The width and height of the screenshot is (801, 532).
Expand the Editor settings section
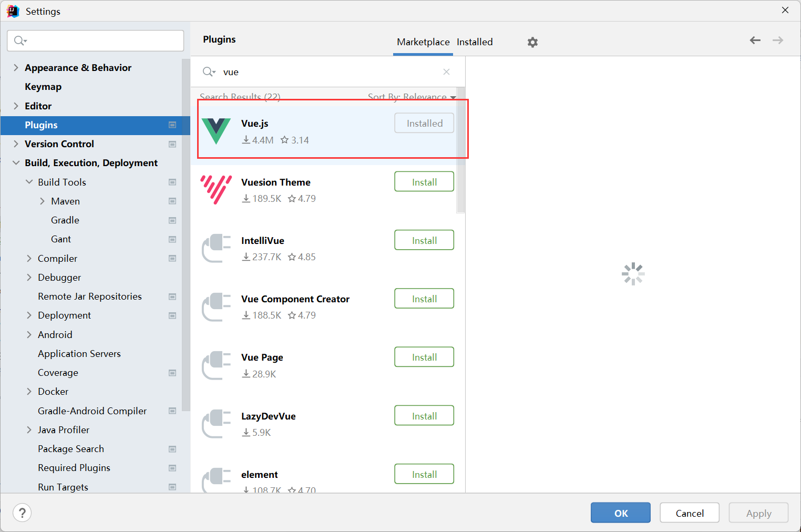tap(16, 106)
